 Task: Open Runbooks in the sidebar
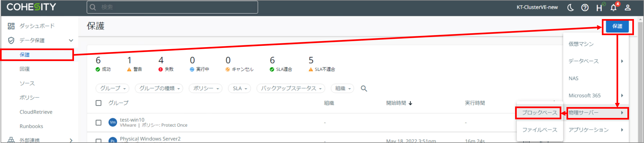tap(31, 126)
